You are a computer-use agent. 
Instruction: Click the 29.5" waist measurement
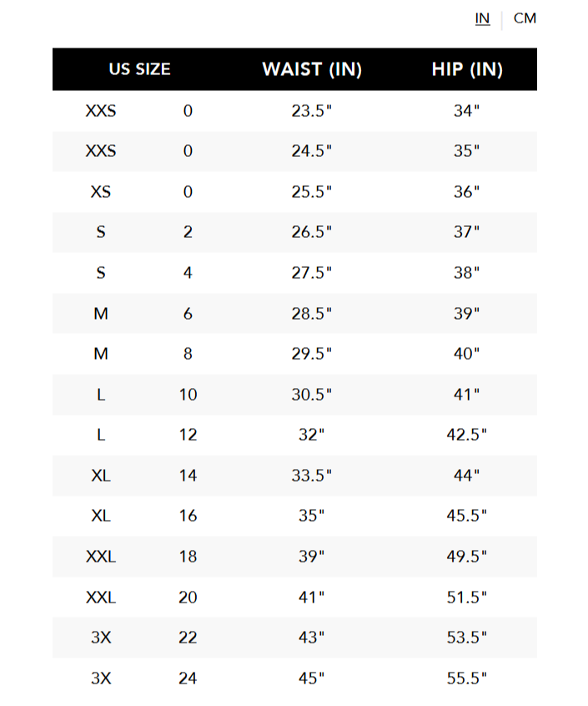point(311,354)
